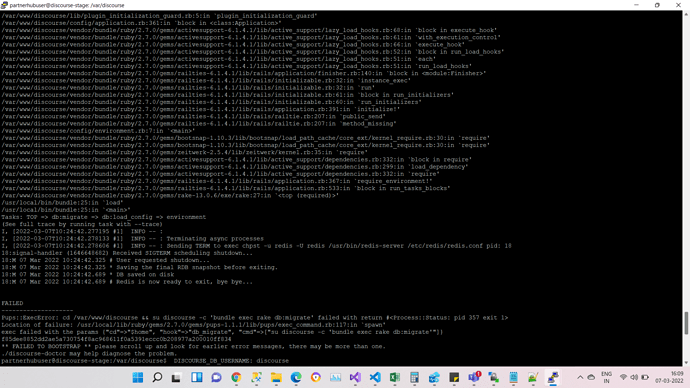Switch to Google Chrome on taskbar
This screenshot has width=690, height=388.
point(236,377)
